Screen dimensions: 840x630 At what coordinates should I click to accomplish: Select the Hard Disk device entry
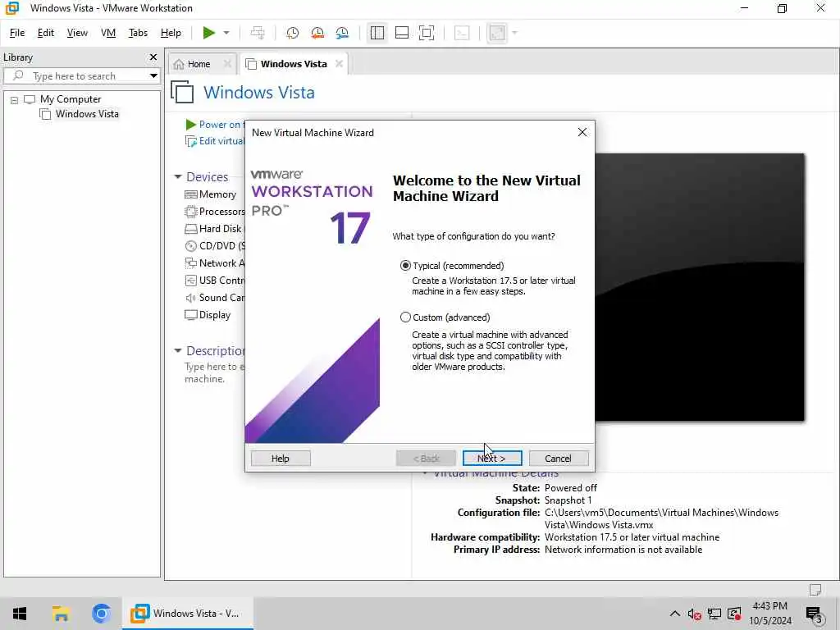coord(214,229)
